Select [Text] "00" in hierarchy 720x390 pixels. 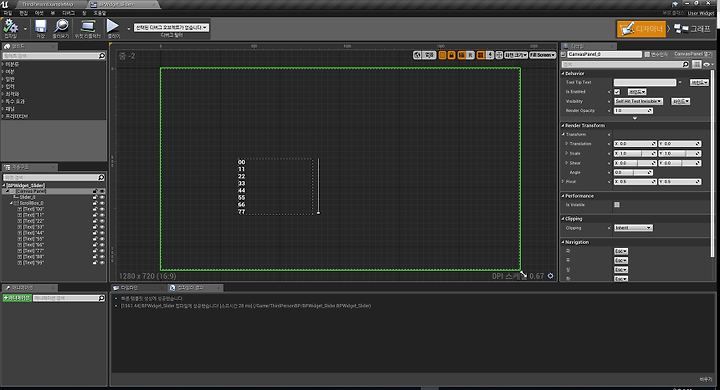click(x=34, y=209)
